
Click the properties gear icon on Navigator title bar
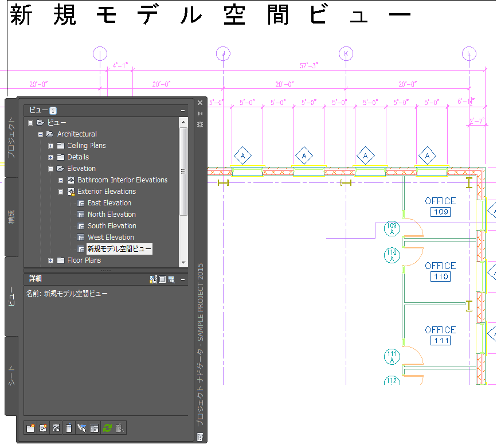pyautogui.click(x=200, y=124)
